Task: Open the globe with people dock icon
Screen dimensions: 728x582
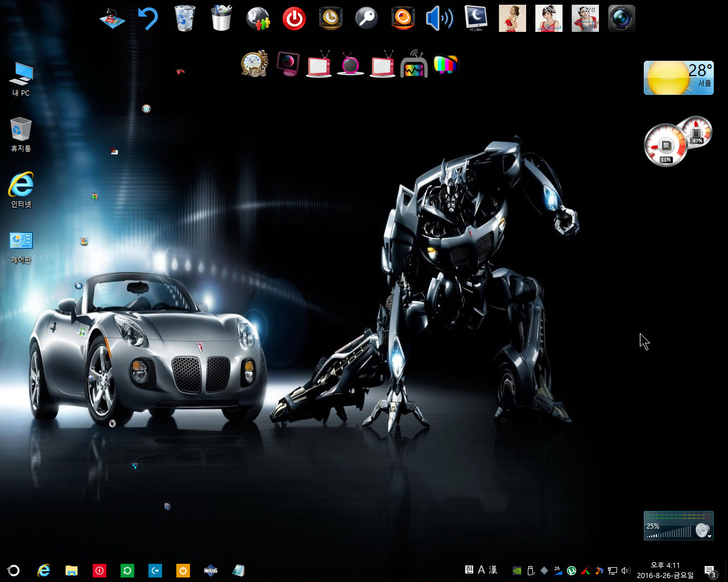Action: point(258,18)
